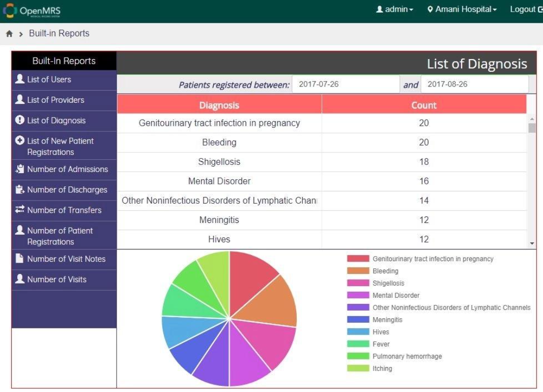Screen dimensions: 543x392
Task: Toggle the Shigellosis legend color swatch
Action: pos(358,283)
